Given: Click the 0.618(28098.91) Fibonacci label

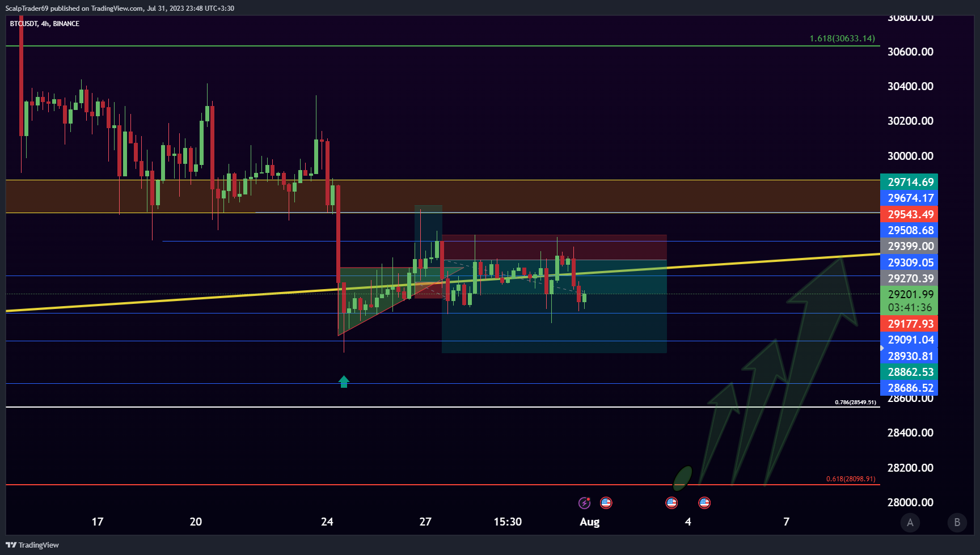Looking at the screenshot, I should [851, 479].
